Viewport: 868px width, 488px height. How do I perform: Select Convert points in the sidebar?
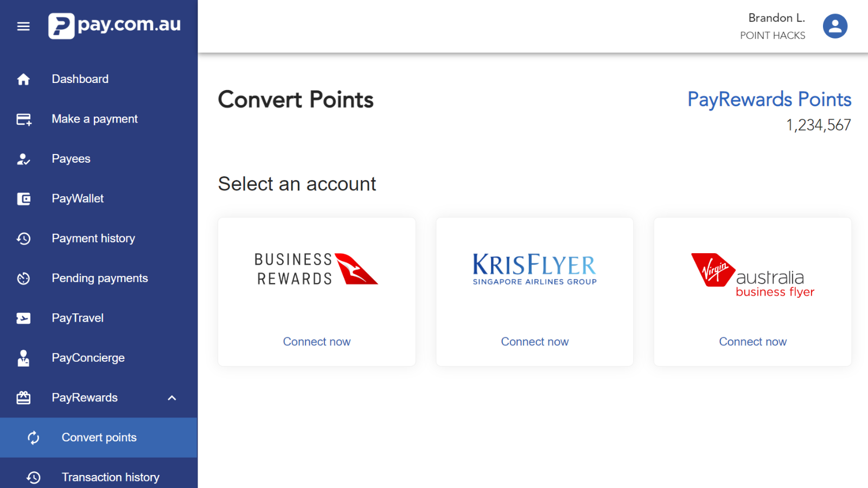(x=99, y=438)
